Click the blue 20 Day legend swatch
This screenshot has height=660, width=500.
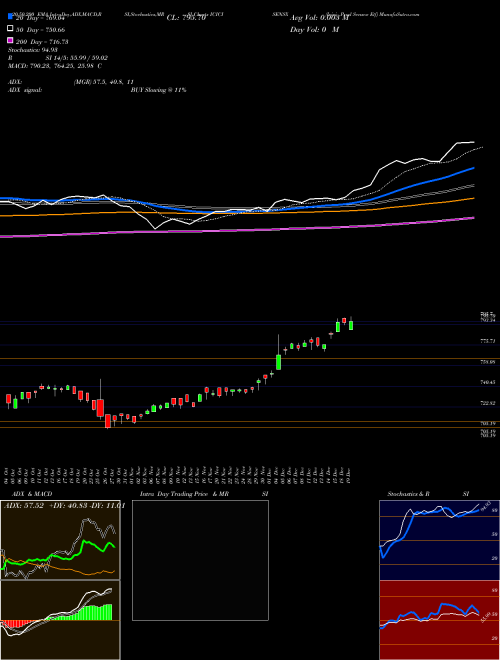[10, 17]
